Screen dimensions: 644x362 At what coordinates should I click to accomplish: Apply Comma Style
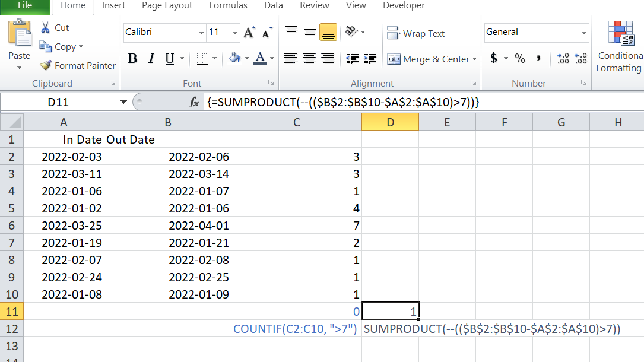pos(538,58)
